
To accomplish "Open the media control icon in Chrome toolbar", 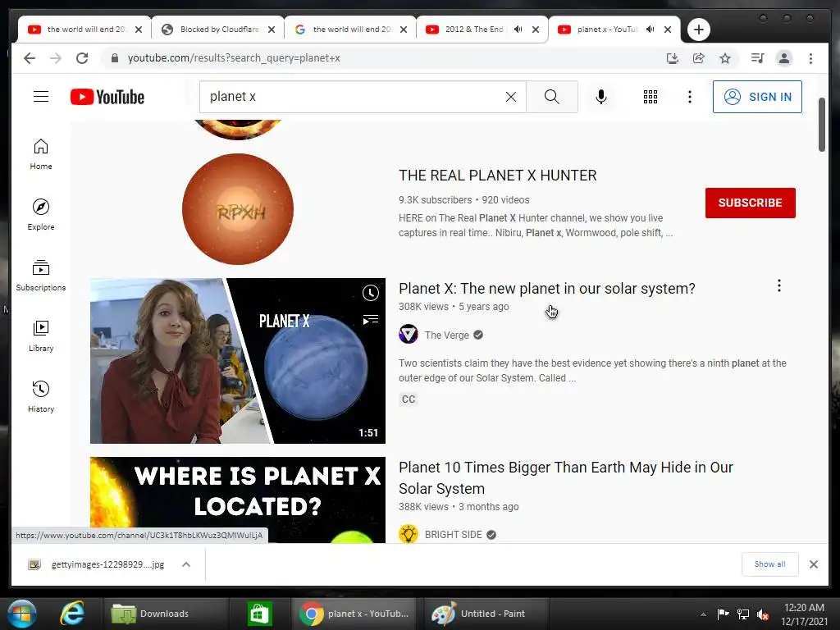I will [757, 58].
